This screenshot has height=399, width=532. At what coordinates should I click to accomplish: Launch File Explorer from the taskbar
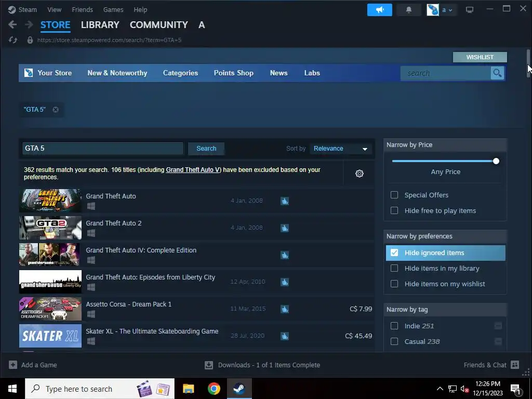[188, 389]
